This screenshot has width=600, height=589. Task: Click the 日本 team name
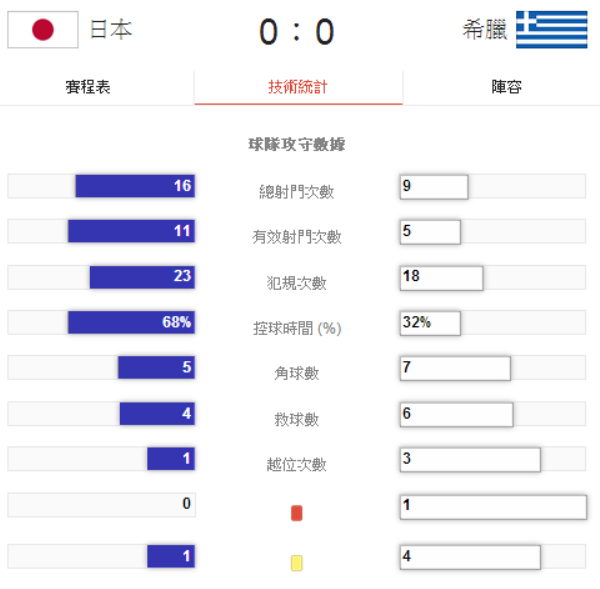pos(111,30)
